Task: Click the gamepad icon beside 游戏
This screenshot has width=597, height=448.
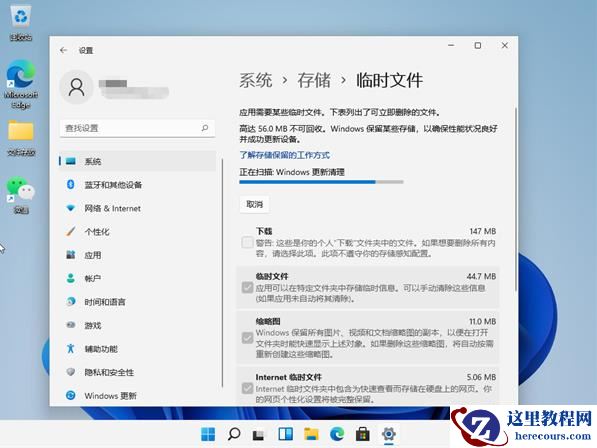Action: tap(70, 325)
